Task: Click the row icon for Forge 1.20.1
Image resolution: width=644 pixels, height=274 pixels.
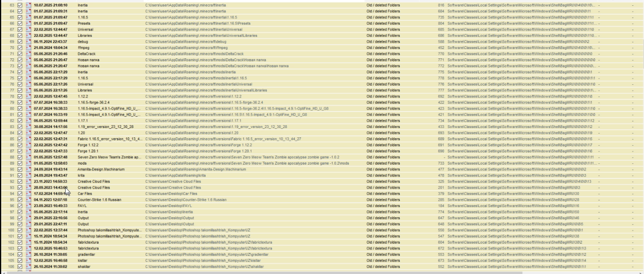Action: point(28,151)
